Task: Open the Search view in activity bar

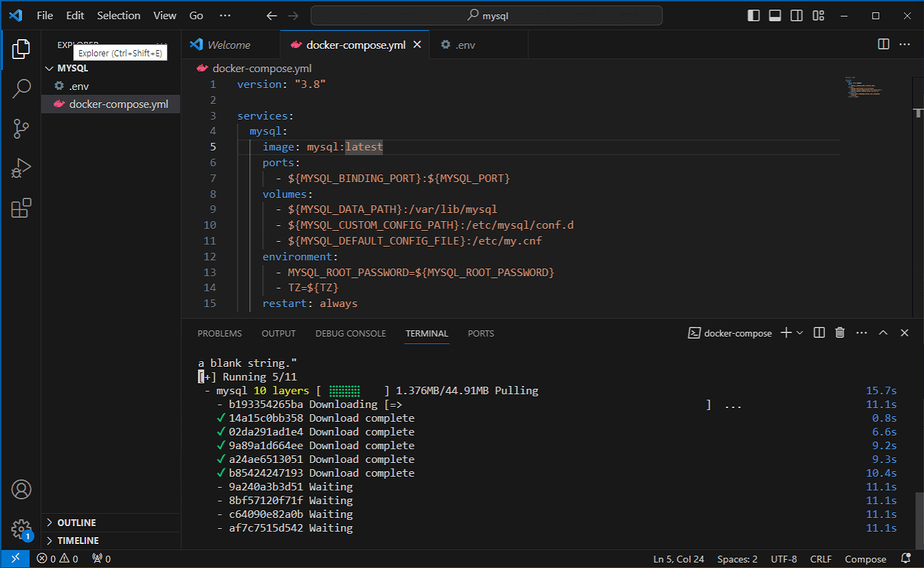Action: 21,89
